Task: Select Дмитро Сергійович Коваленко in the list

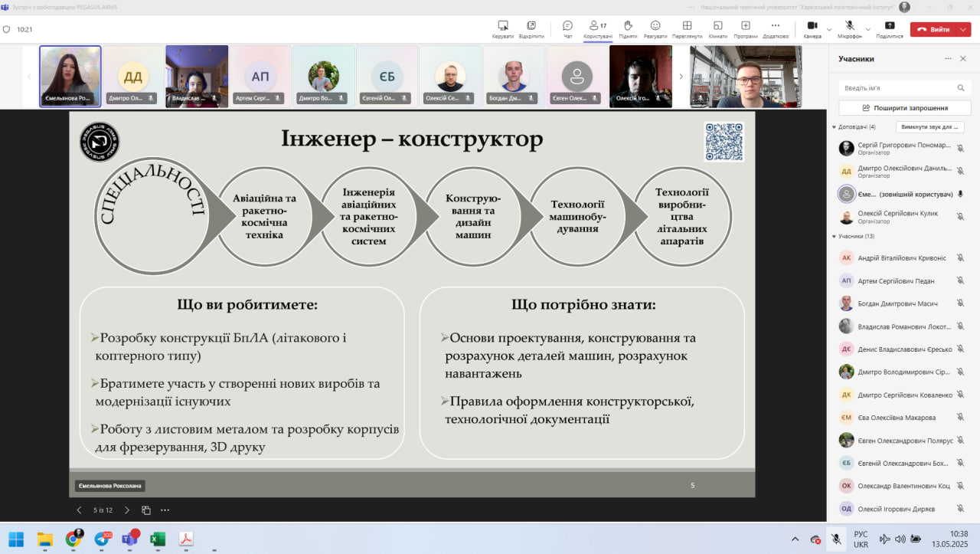Action: [904, 395]
